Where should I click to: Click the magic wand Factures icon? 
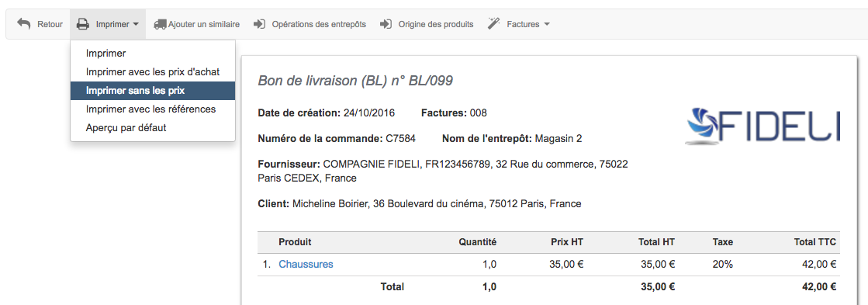click(x=494, y=24)
